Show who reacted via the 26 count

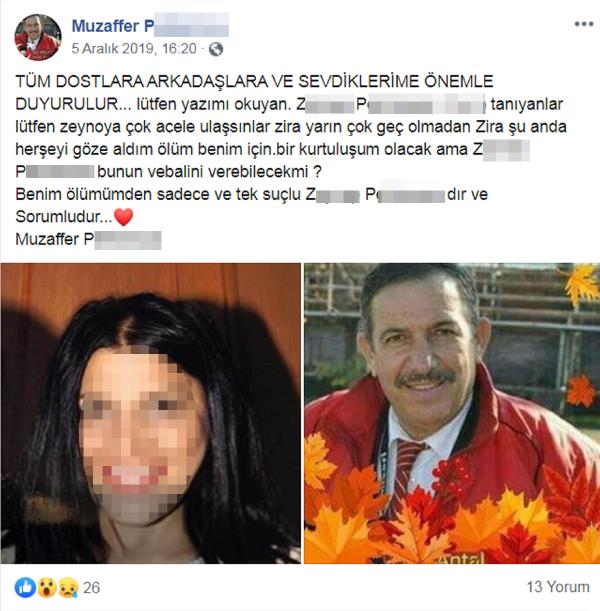tap(92, 588)
